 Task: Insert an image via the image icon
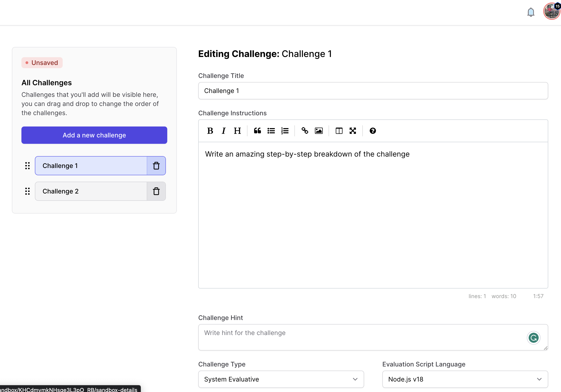pos(319,131)
